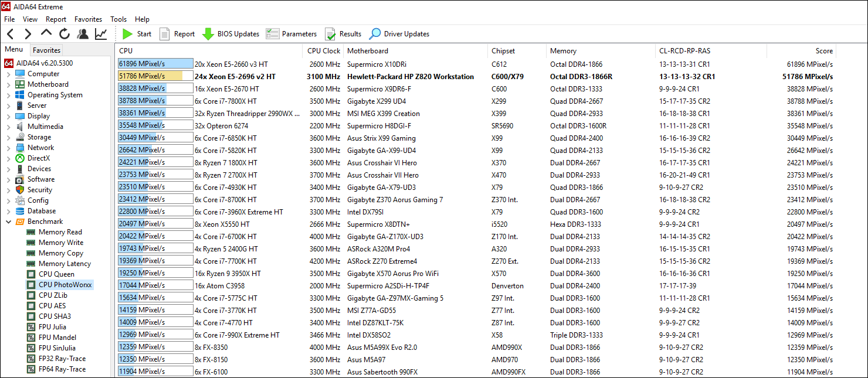Screen dimensions: 868x378
Task: Expand the Network tree node
Action: click(x=8, y=148)
